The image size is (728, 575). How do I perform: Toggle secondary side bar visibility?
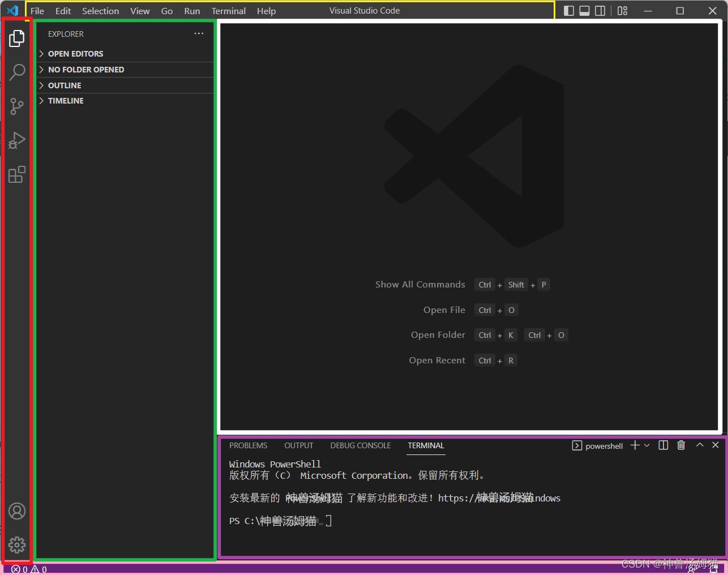(x=600, y=11)
